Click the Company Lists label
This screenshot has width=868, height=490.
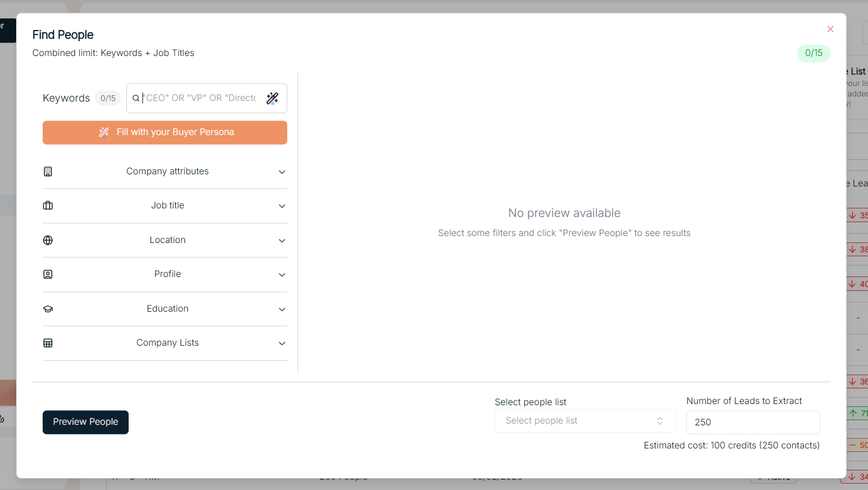coord(168,343)
